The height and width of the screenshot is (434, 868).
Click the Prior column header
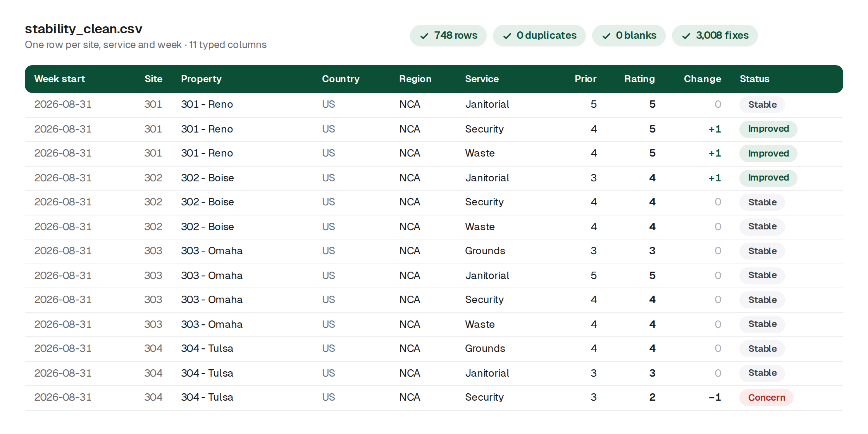586,79
